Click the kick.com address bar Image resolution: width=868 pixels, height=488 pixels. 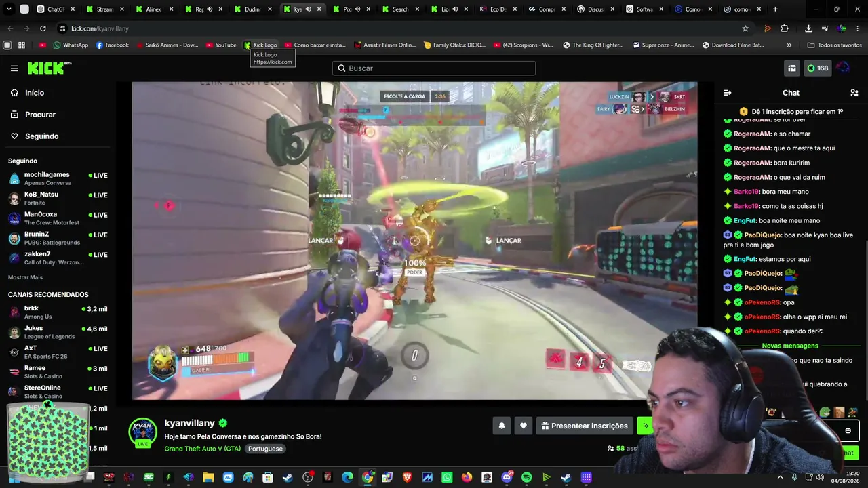click(400, 28)
